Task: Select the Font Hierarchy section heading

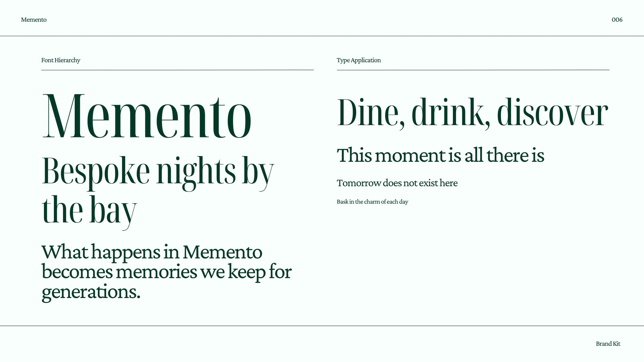Action: pyautogui.click(x=61, y=60)
